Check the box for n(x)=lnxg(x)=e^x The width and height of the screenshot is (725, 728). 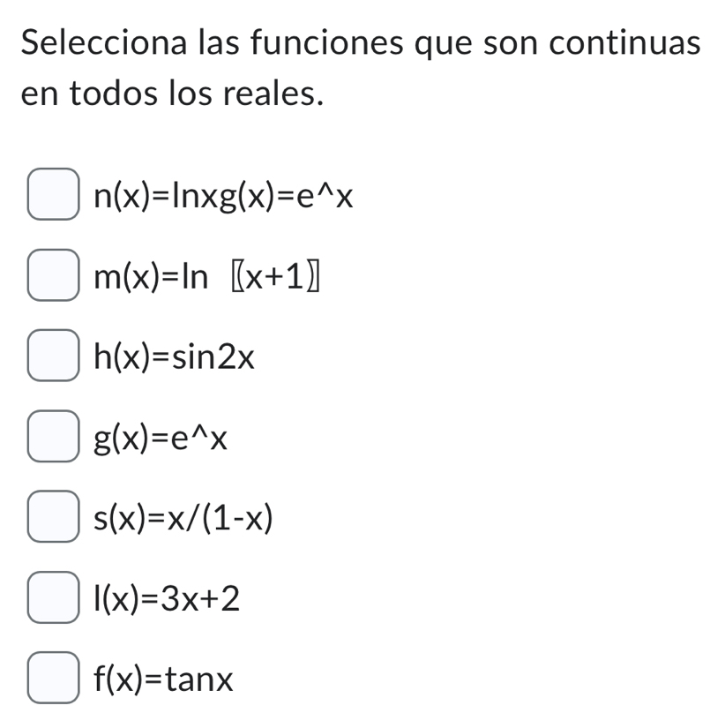(53, 196)
